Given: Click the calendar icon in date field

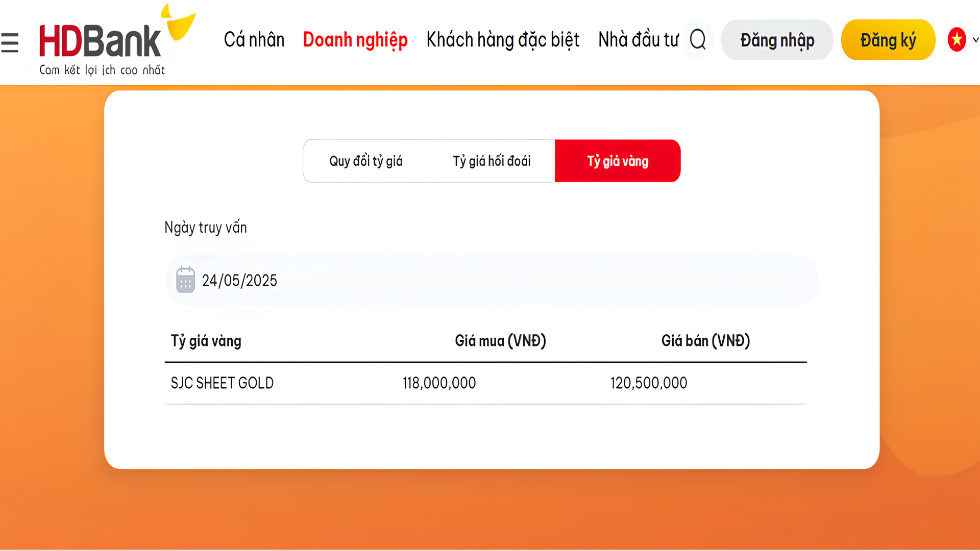Looking at the screenshot, I should click(185, 280).
